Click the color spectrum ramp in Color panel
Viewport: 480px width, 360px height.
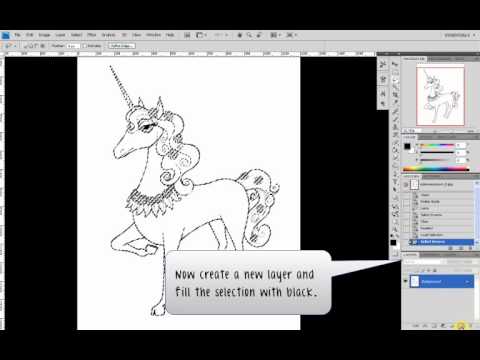click(x=436, y=169)
